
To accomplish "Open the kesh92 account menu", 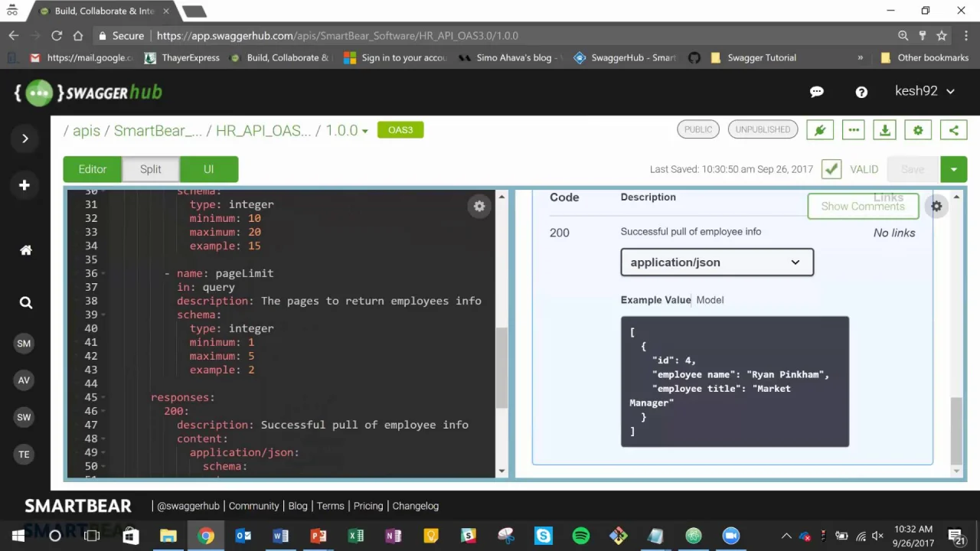I will click(924, 91).
